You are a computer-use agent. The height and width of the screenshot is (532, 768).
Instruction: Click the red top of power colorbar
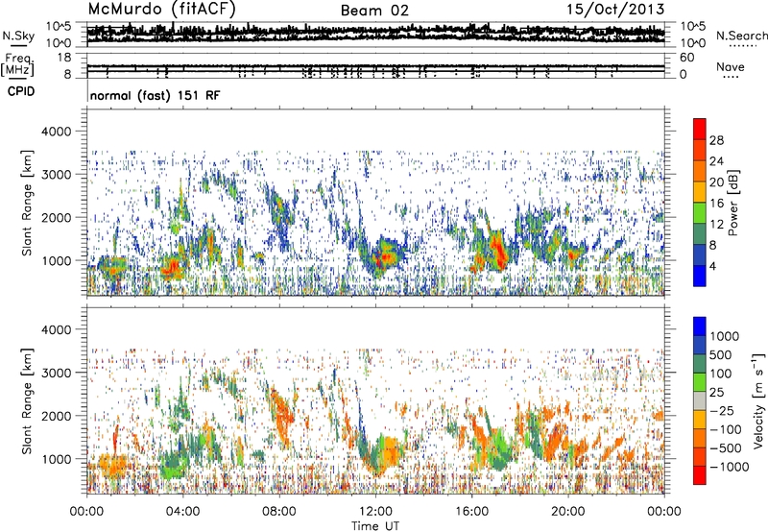coord(700,129)
